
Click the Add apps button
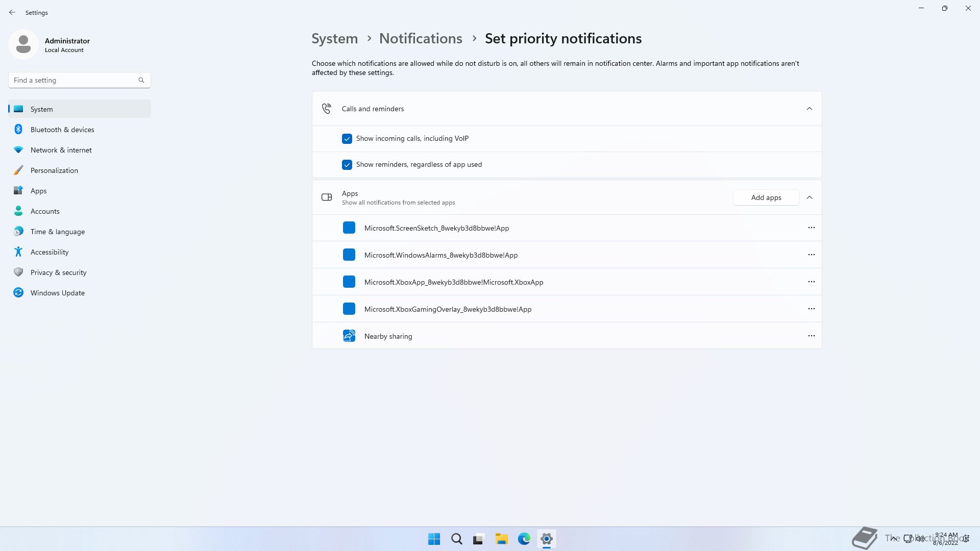pos(766,197)
